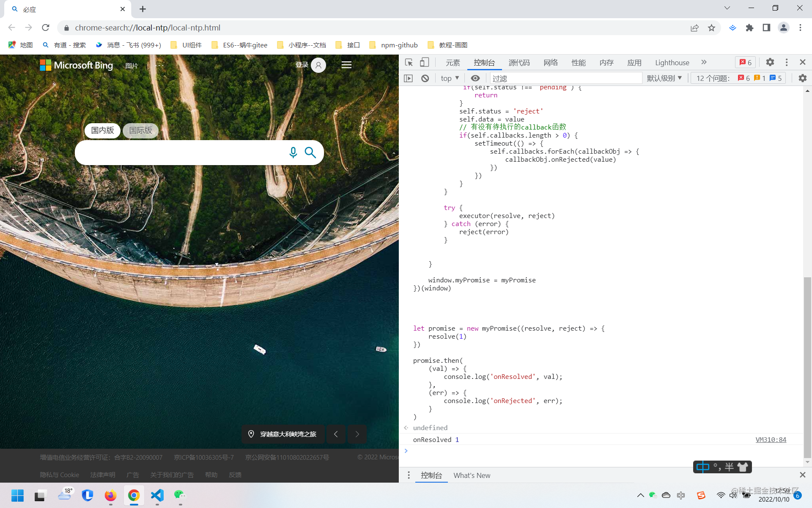Click the red error count badge in DevTools
Viewport: 812px width, 508px height.
(x=746, y=62)
